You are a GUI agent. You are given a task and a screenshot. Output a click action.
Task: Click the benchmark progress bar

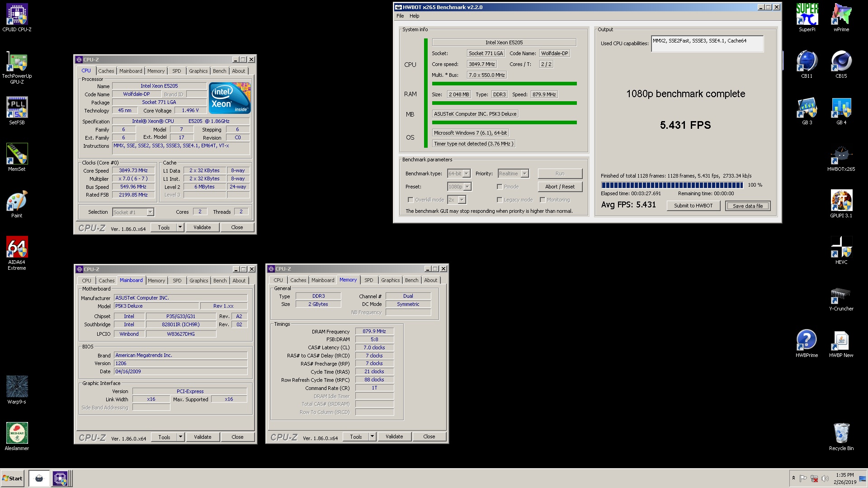(x=672, y=185)
